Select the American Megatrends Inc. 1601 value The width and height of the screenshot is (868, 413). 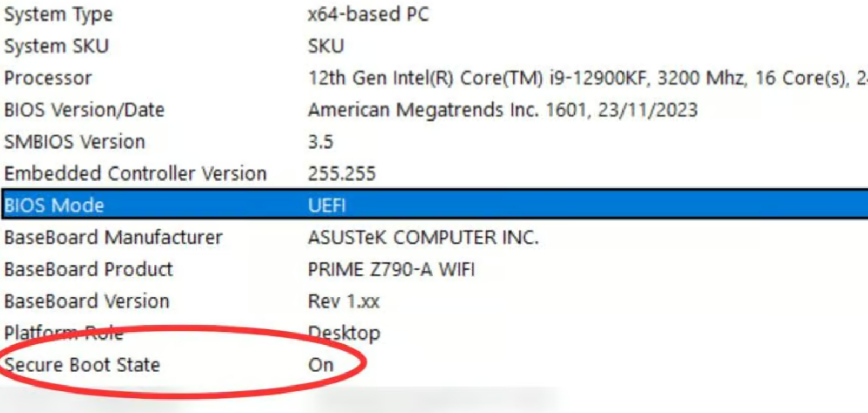(502, 110)
